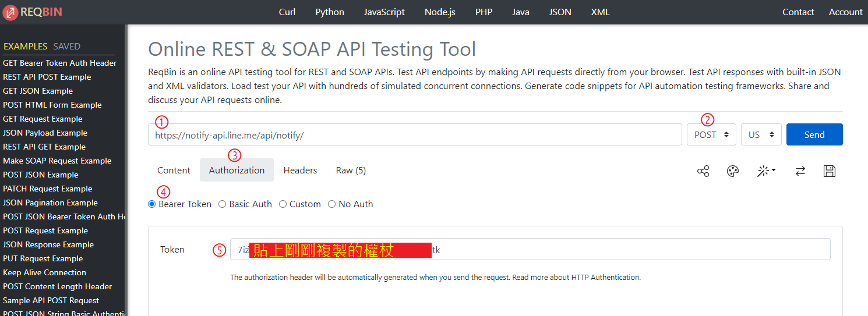Click the share request icon
868x316 pixels.
[703, 171]
